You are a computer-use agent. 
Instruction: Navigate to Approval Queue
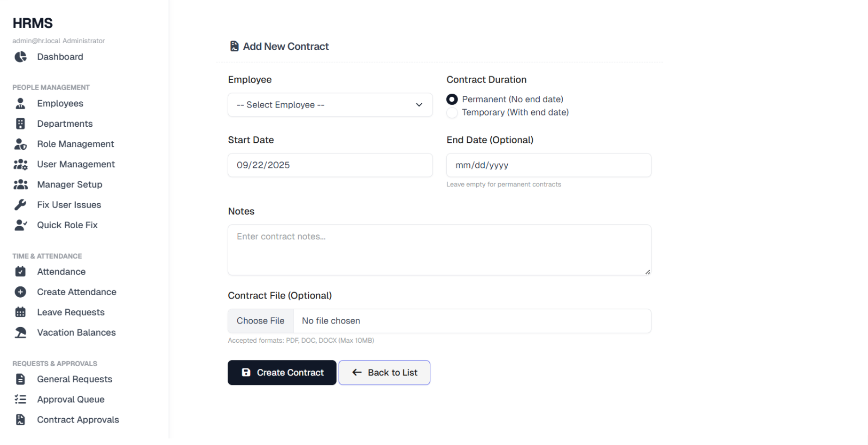point(70,399)
